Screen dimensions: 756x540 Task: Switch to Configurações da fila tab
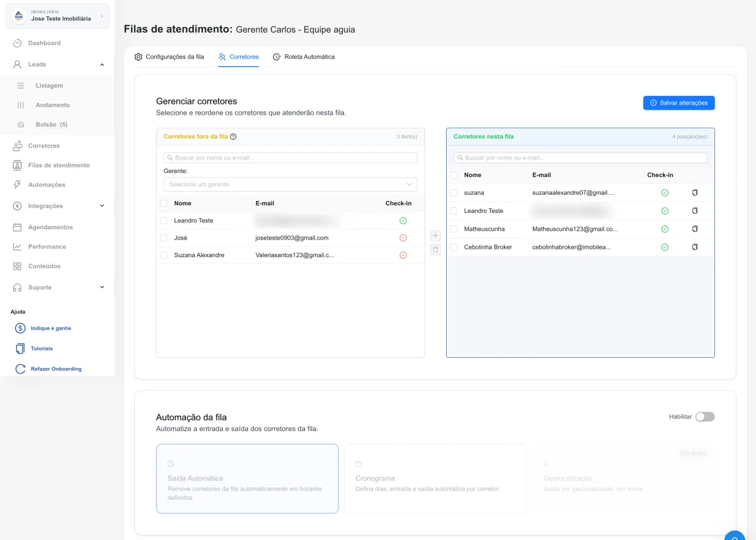(x=169, y=57)
